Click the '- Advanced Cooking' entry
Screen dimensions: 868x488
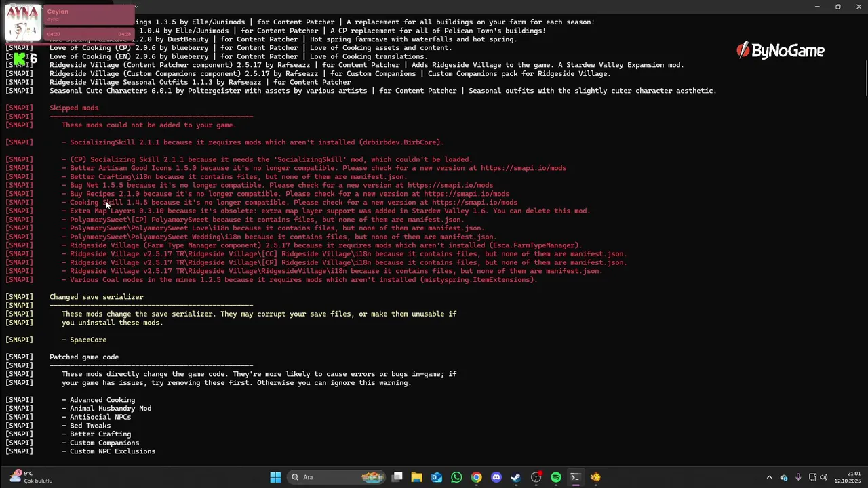[x=98, y=400]
